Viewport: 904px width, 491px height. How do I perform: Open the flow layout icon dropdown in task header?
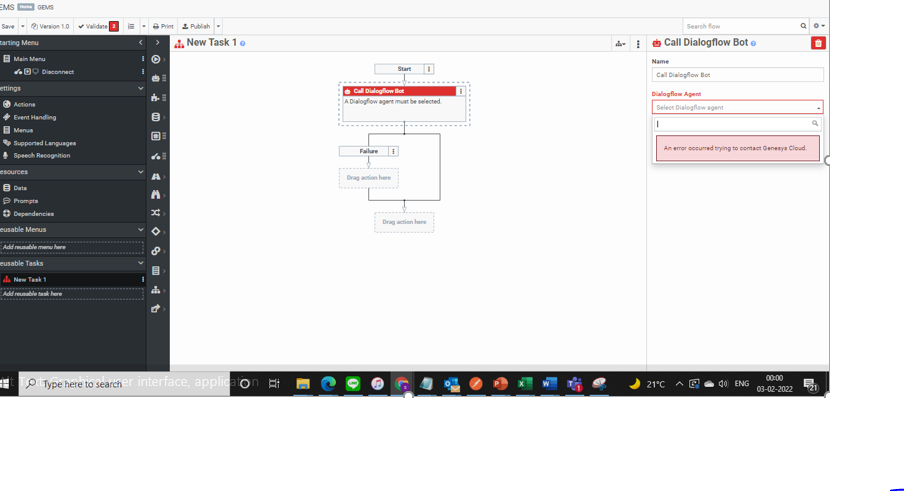click(x=620, y=44)
